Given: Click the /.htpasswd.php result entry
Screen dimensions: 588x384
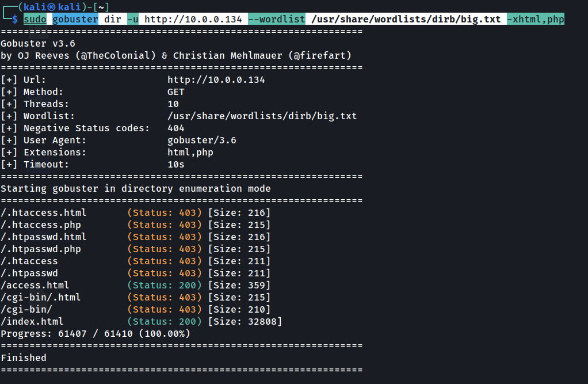Looking at the screenshot, I should coord(41,249).
